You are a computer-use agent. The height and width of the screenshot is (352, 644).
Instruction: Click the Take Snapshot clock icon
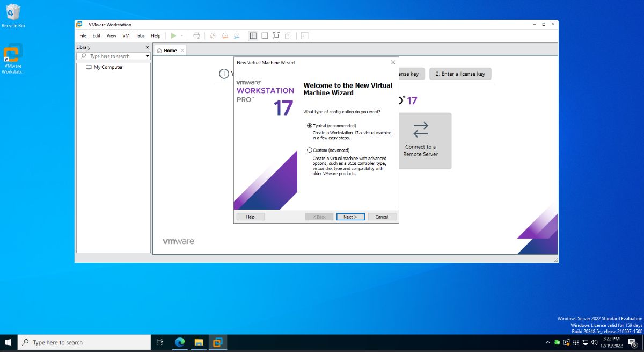tap(213, 35)
